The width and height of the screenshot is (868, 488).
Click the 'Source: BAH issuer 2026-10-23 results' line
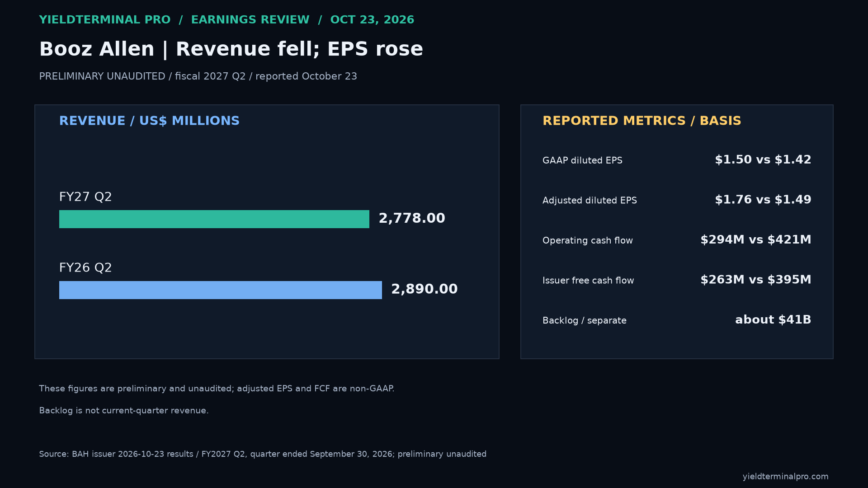click(x=263, y=454)
